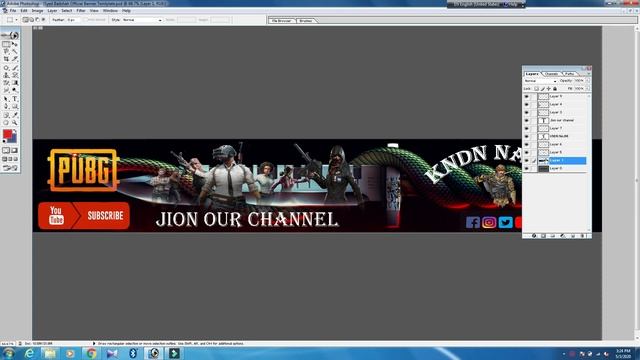Click the Feather value input field
Screen dimensions: 640x360
tap(73, 20)
